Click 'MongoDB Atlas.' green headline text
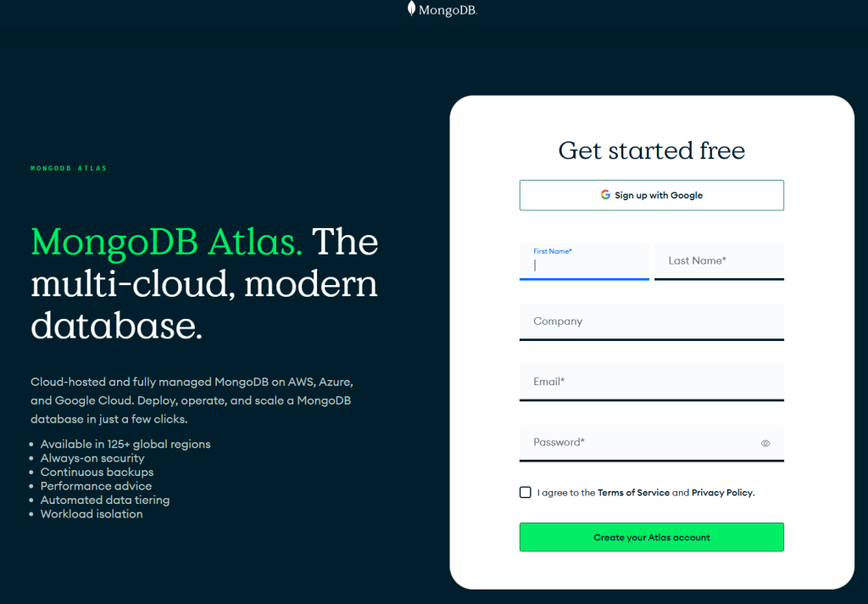 [x=167, y=242]
